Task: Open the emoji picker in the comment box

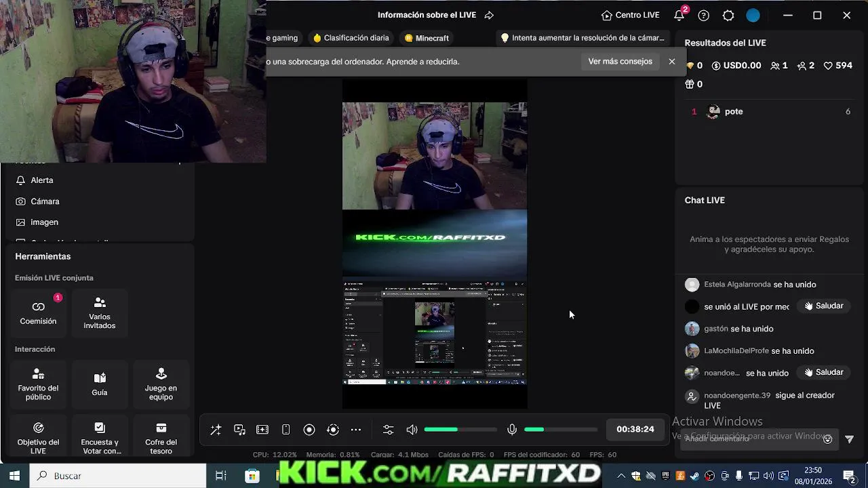Action: [x=827, y=439]
